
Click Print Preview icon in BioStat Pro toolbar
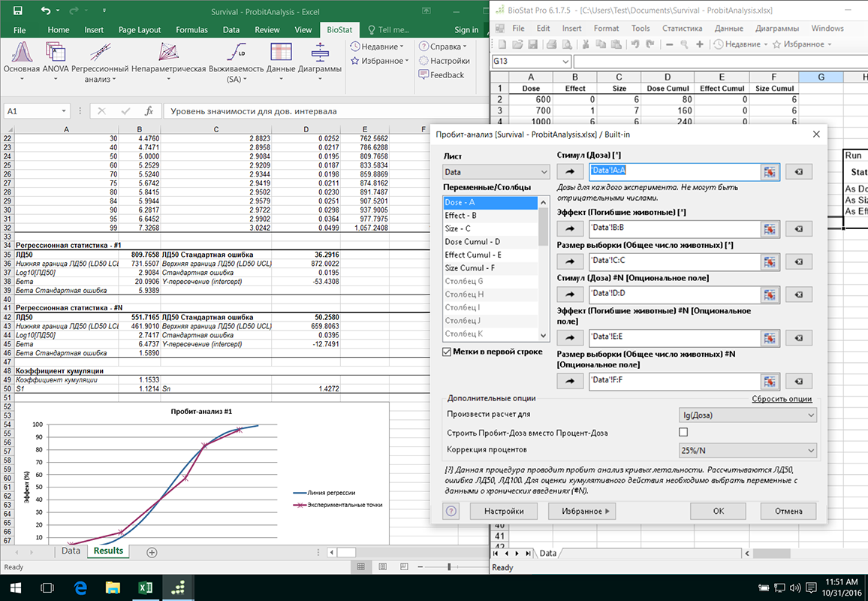pos(567,44)
